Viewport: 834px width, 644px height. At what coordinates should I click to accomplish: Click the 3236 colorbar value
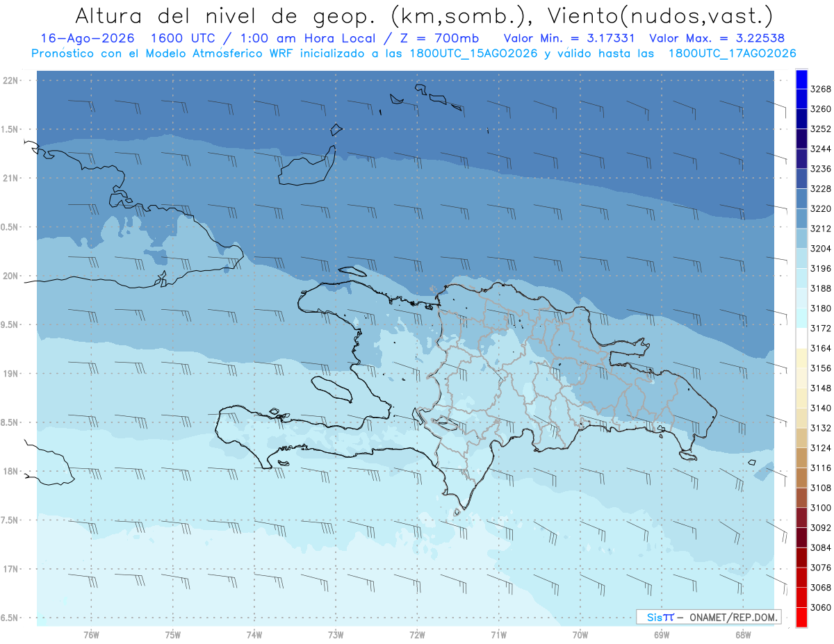coord(820,169)
